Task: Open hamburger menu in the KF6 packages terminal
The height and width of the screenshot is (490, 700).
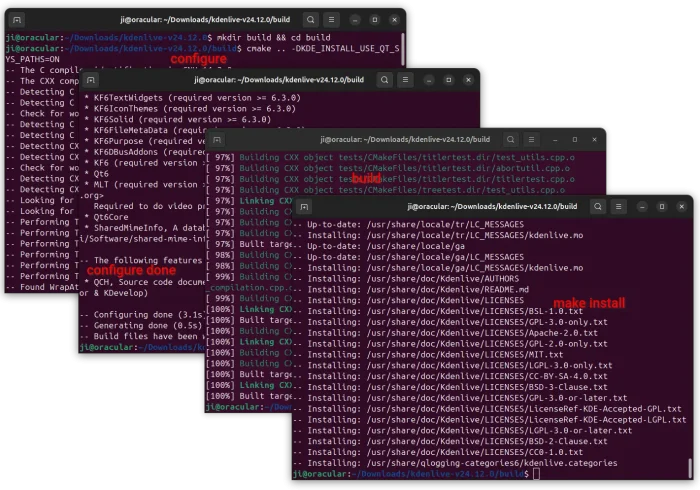Action: click(x=405, y=80)
